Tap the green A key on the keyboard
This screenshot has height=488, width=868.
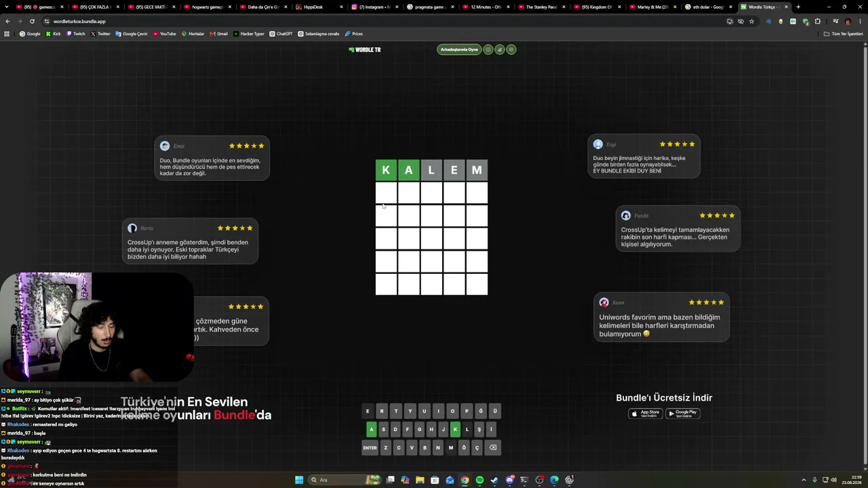pos(371,430)
